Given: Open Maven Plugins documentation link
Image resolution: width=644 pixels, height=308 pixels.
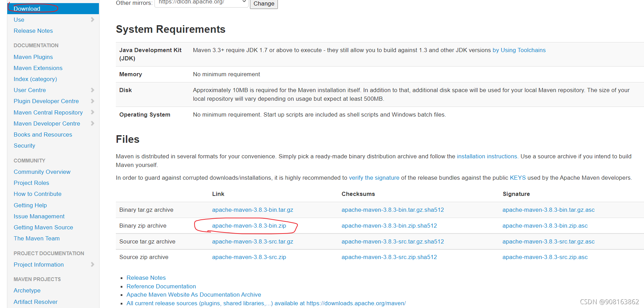Looking at the screenshot, I should pyautogui.click(x=33, y=57).
